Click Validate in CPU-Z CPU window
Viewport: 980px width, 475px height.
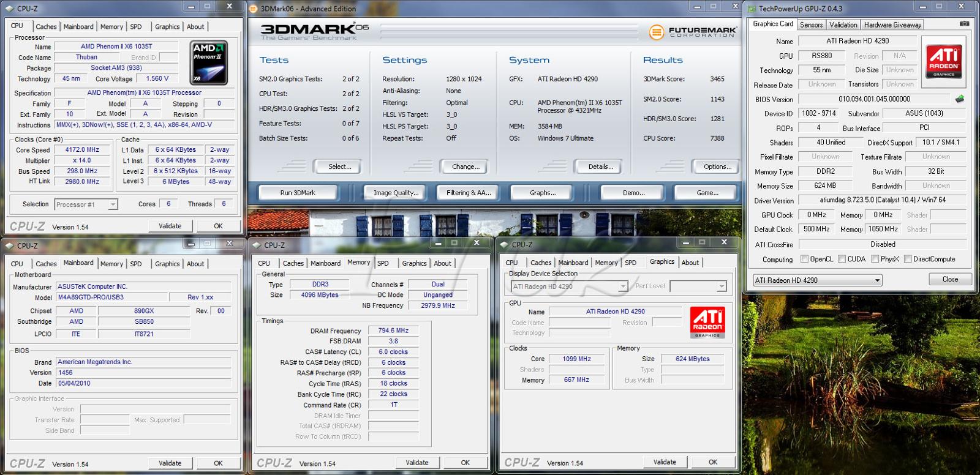click(x=170, y=226)
